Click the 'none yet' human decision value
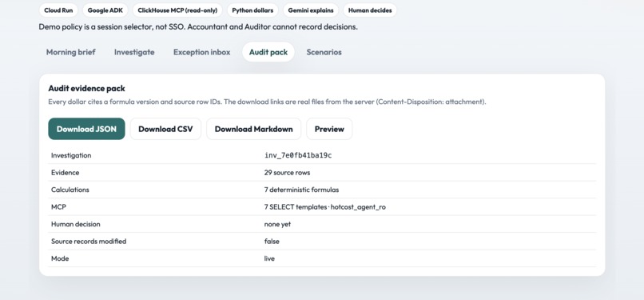644x300 pixels. [x=277, y=224]
